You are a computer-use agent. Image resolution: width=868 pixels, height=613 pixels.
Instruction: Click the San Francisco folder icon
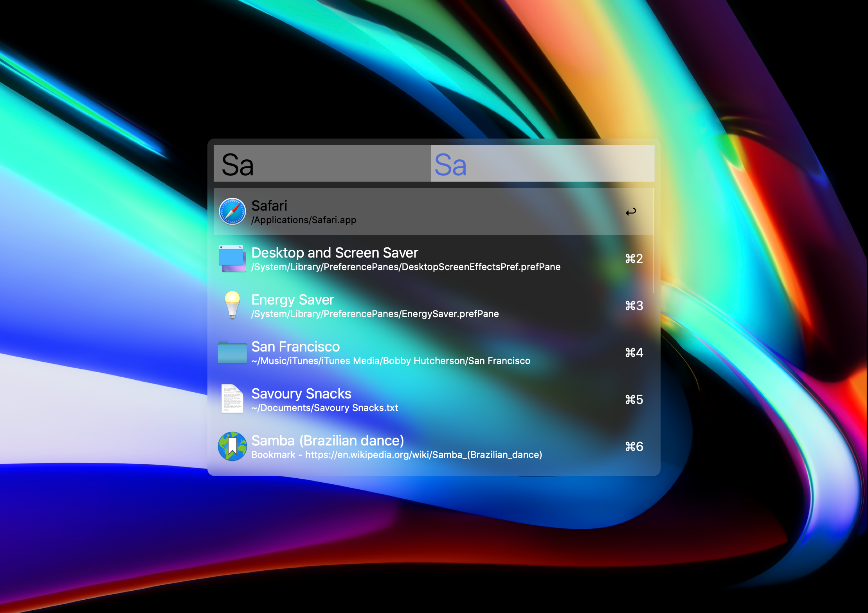(x=232, y=352)
